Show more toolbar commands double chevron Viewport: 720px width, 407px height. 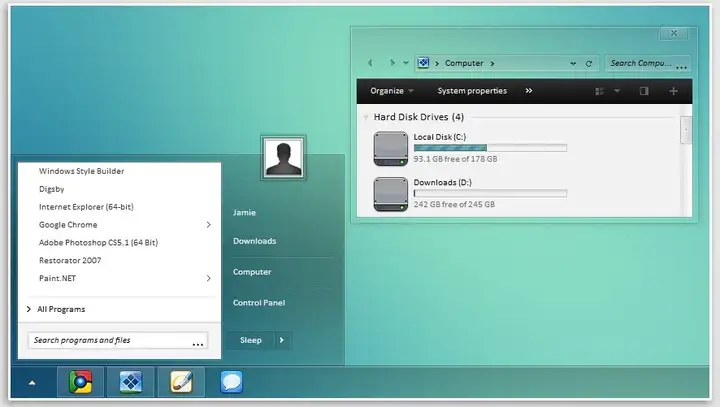click(x=529, y=91)
